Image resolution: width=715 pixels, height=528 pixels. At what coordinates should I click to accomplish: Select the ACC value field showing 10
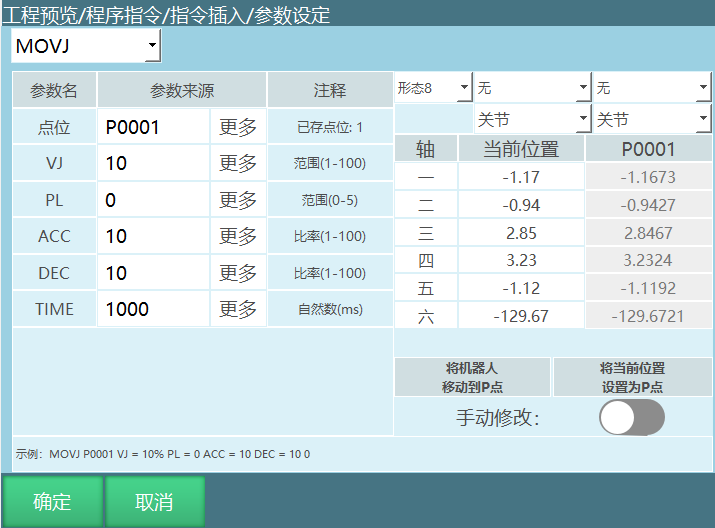(153, 236)
